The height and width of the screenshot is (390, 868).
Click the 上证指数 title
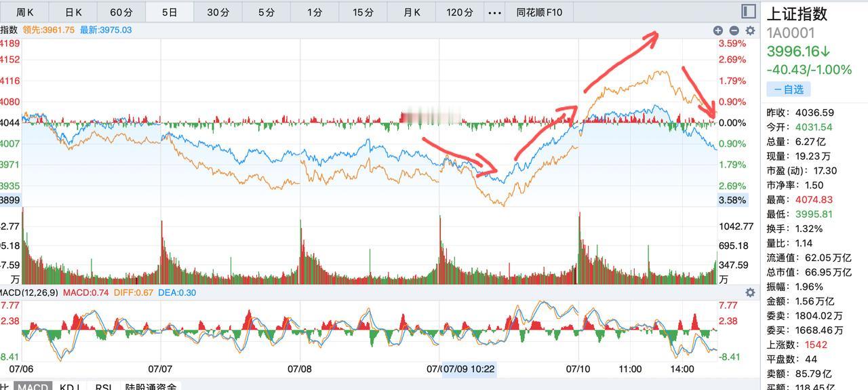(797, 14)
